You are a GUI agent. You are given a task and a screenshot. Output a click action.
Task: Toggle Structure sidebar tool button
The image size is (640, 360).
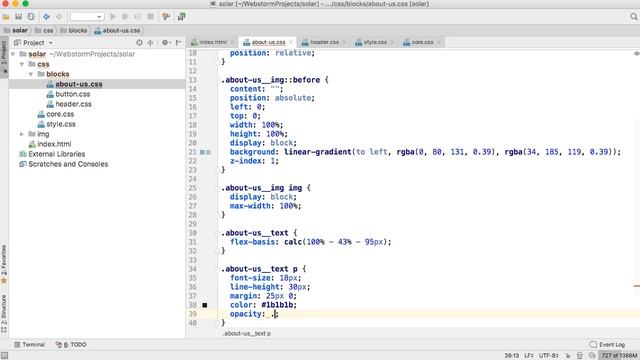4,314
